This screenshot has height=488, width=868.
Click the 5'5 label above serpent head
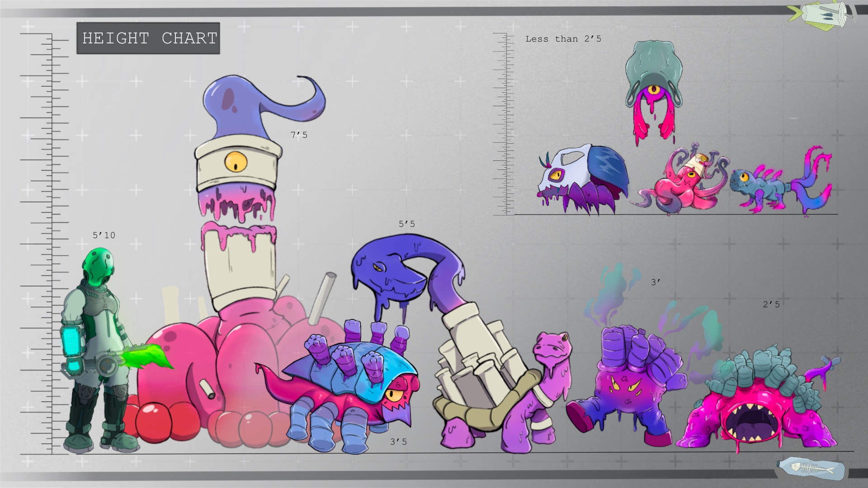406,224
